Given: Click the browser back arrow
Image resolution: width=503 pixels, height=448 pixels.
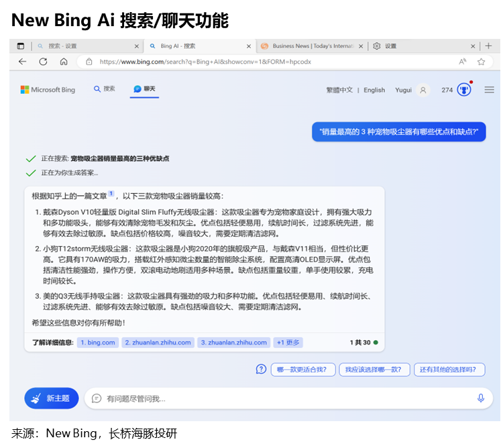Looking at the screenshot, I should point(22,62).
